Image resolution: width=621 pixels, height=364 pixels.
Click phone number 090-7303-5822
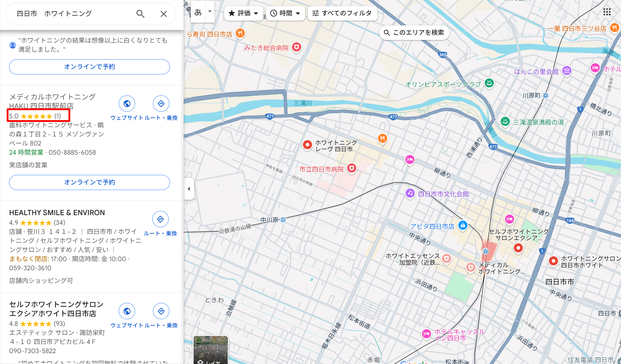[32, 351]
